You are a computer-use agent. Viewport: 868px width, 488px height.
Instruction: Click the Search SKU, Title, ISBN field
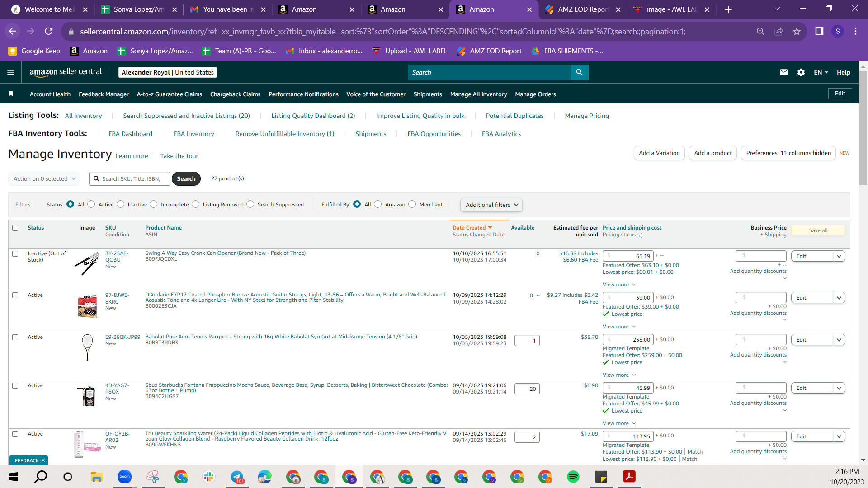[130, 179]
